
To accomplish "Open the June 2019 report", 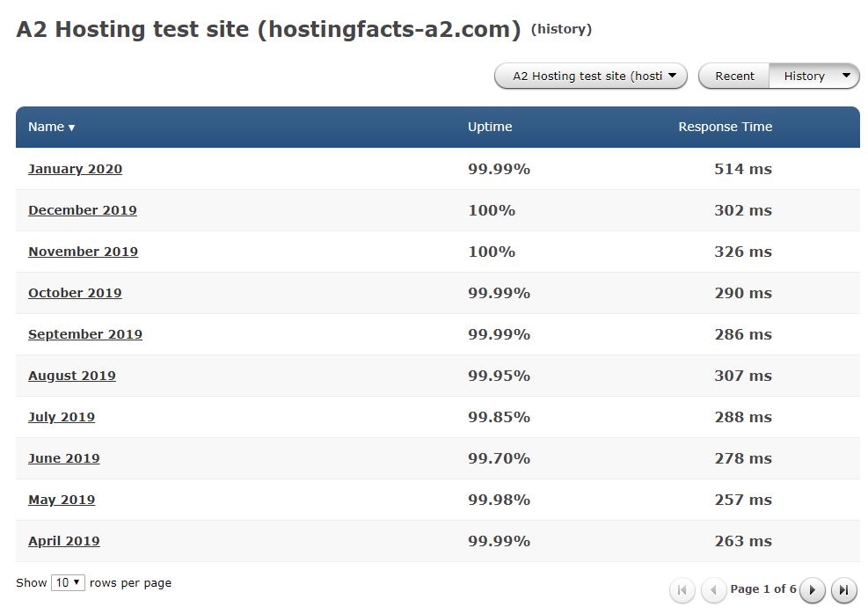I will coord(63,458).
